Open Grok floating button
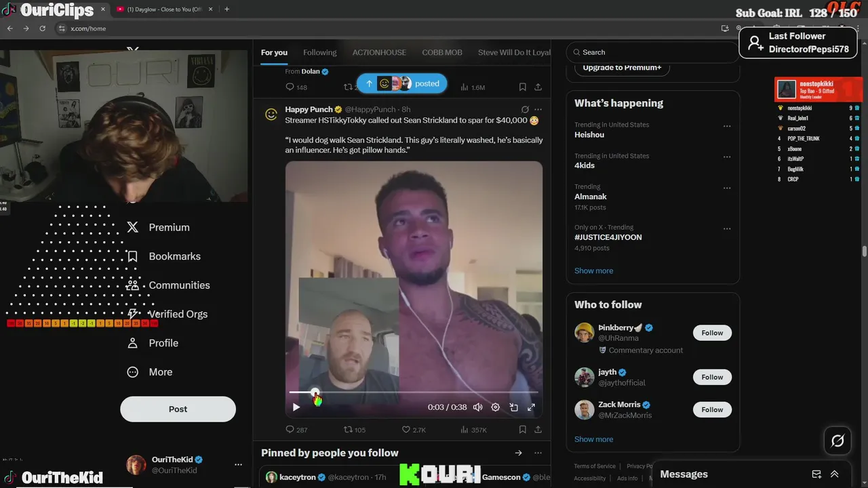 click(x=837, y=441)
